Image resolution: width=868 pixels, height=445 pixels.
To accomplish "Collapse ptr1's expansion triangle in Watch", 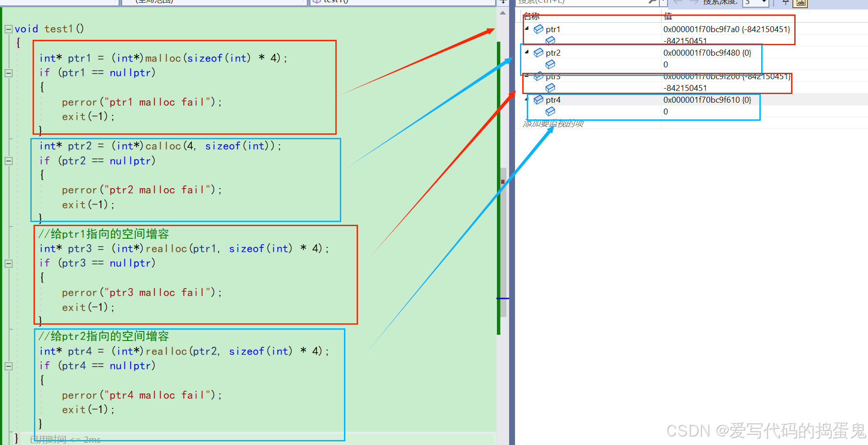I will [526, 28].
